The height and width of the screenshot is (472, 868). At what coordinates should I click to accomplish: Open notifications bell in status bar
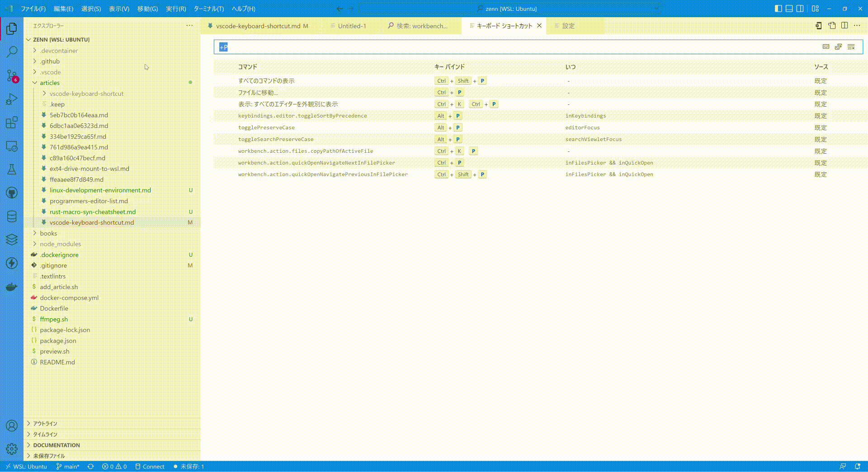[858, 467]
